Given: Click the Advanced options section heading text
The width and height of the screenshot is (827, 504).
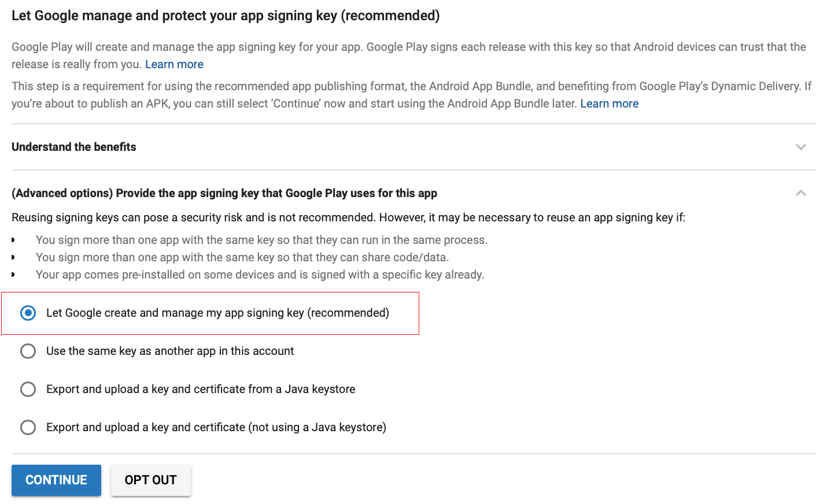Looking at the screenshot, I should [x=224, y=193].
